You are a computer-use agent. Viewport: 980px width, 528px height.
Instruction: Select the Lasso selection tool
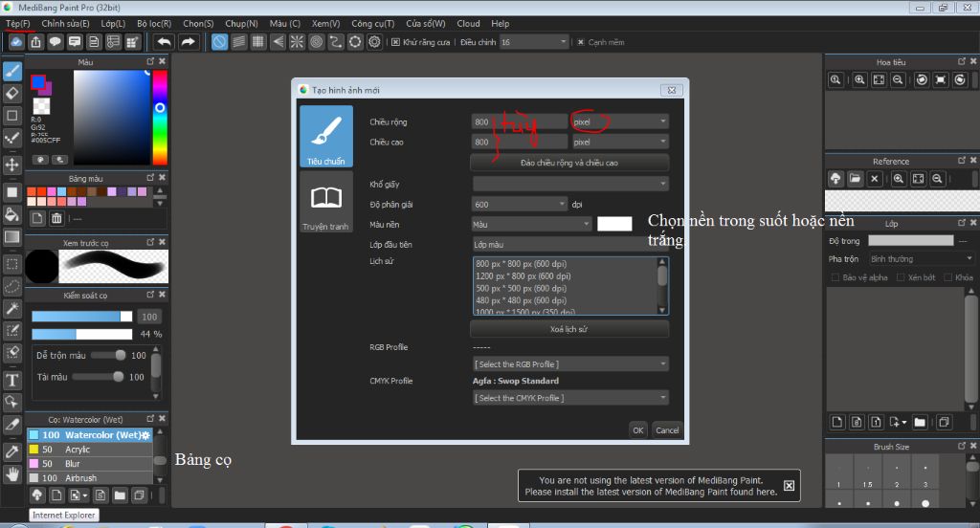[11, 286]
